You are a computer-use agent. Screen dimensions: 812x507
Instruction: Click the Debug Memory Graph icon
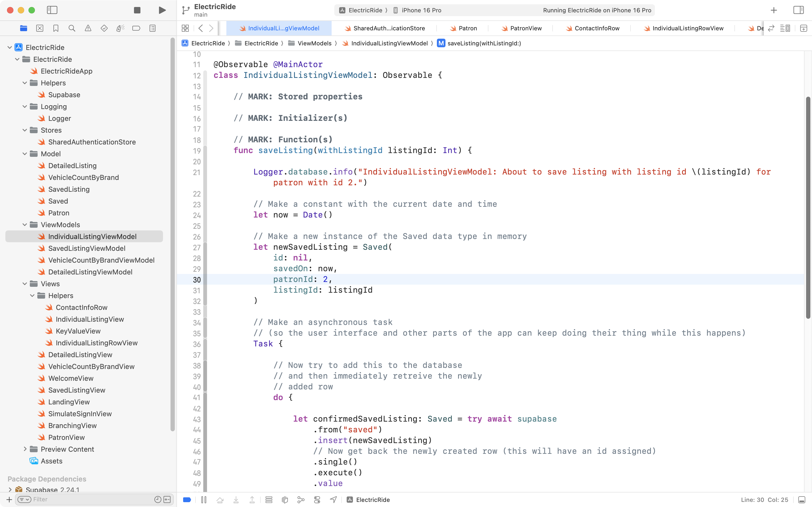tap(301, 500)
